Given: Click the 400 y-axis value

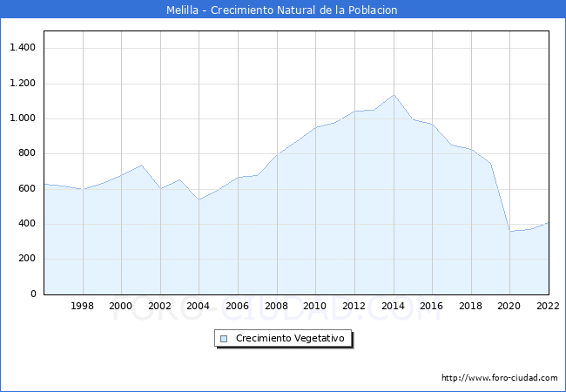Looking at the screenshot, I should point(27,224).
